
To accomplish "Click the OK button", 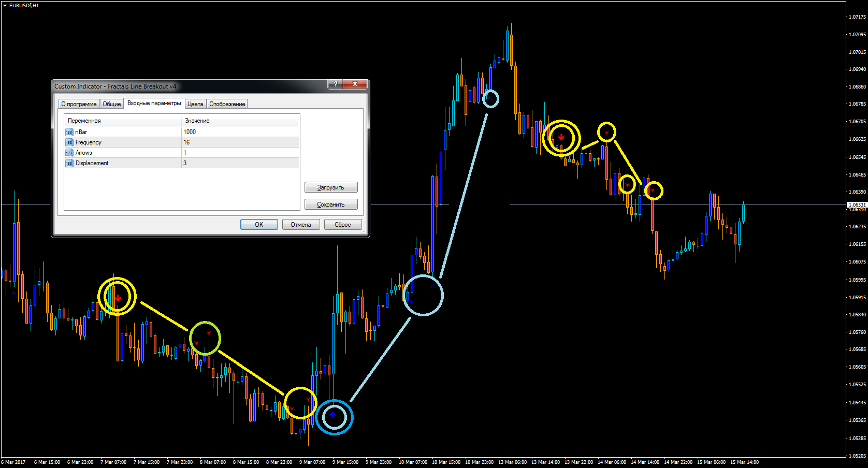I will [x=259, y=225].
